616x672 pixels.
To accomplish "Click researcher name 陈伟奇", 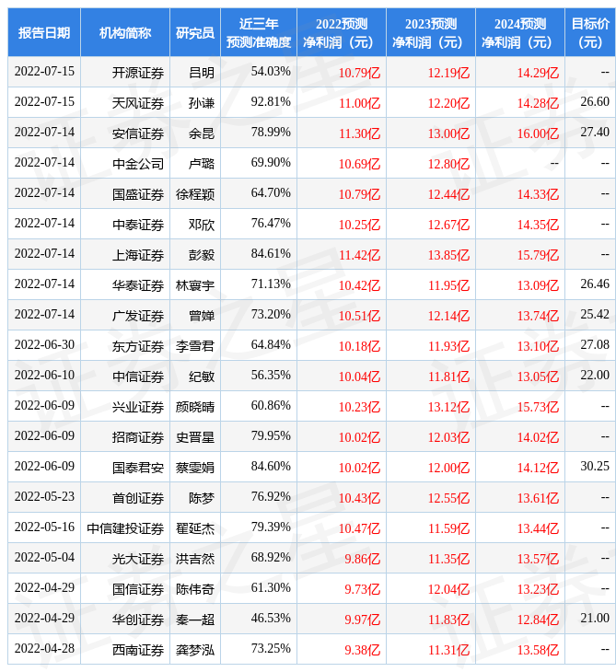I will tap(195, 589).
